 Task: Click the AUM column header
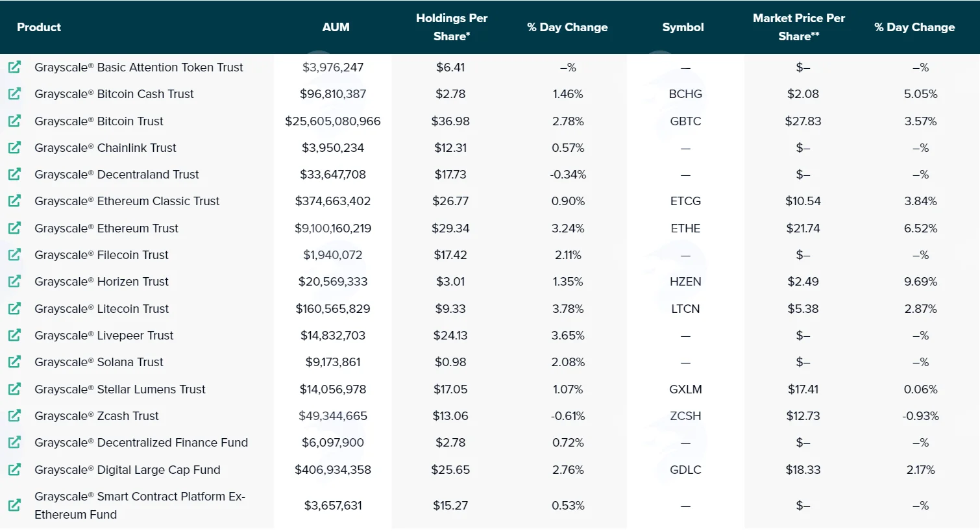(x=336, y=27)
